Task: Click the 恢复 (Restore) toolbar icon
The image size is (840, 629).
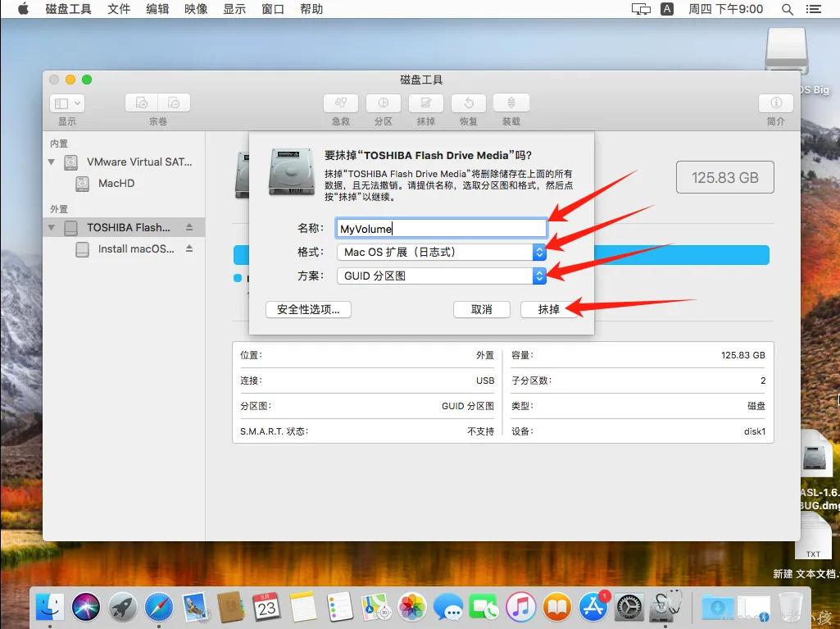Action: pos(469,103)
